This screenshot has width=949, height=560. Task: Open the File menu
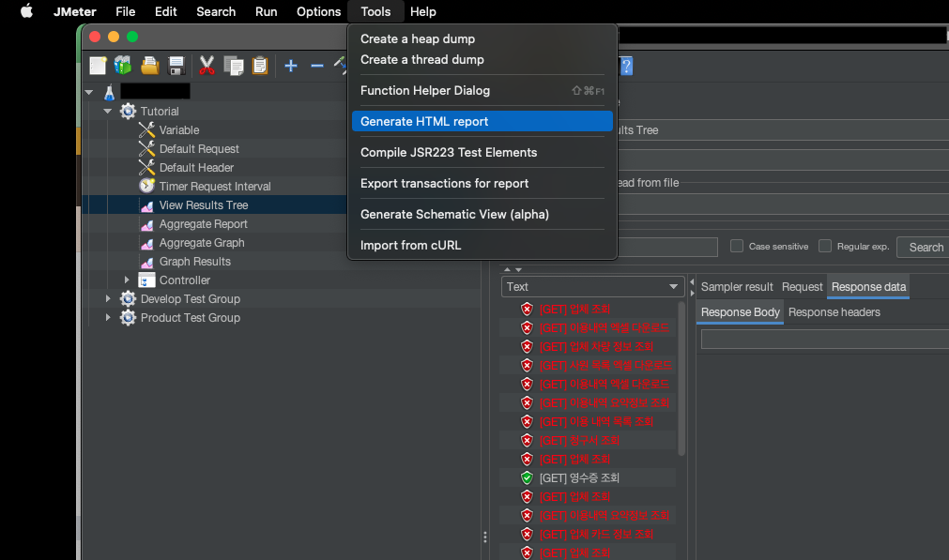point(125,11)
